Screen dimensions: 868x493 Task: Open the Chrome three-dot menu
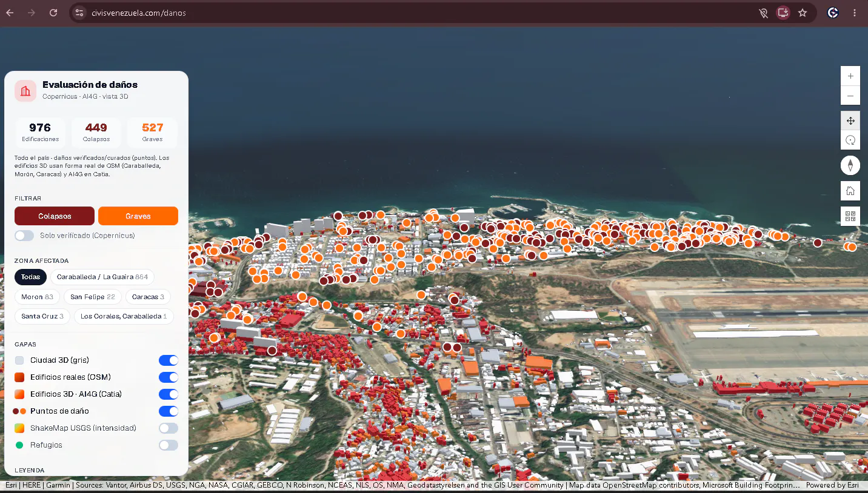click(855, 13)
